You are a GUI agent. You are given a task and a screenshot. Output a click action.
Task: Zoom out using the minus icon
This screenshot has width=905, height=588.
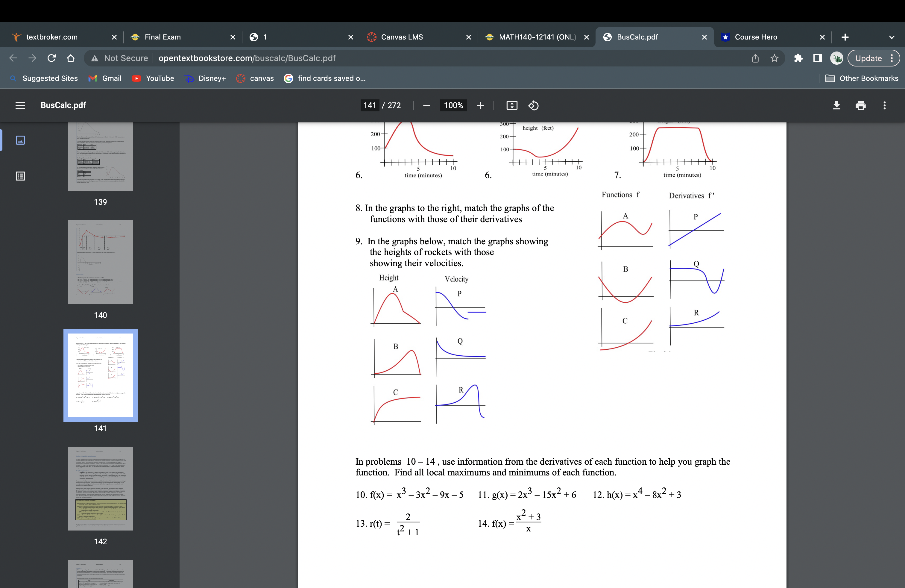426,105
